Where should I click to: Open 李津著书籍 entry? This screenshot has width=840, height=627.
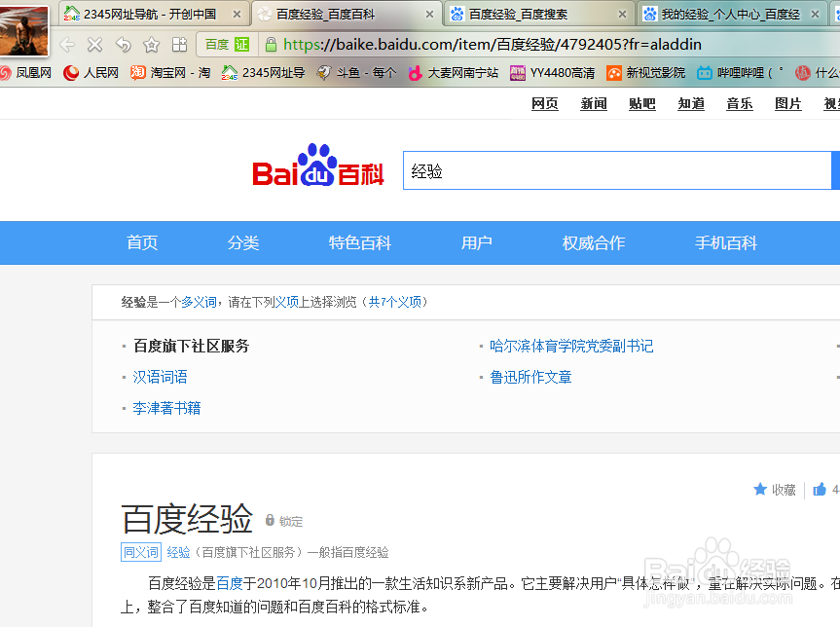pyautogui.click(x=166, y=408)
